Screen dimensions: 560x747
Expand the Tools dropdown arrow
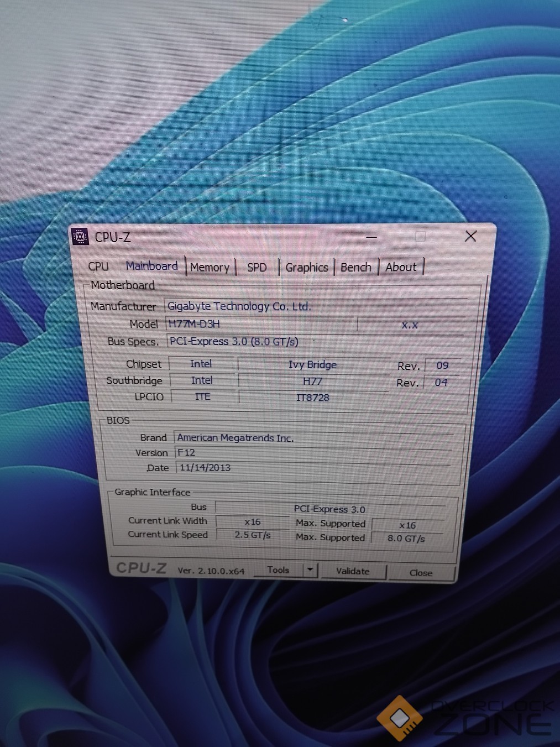click(x=310, y=570)
